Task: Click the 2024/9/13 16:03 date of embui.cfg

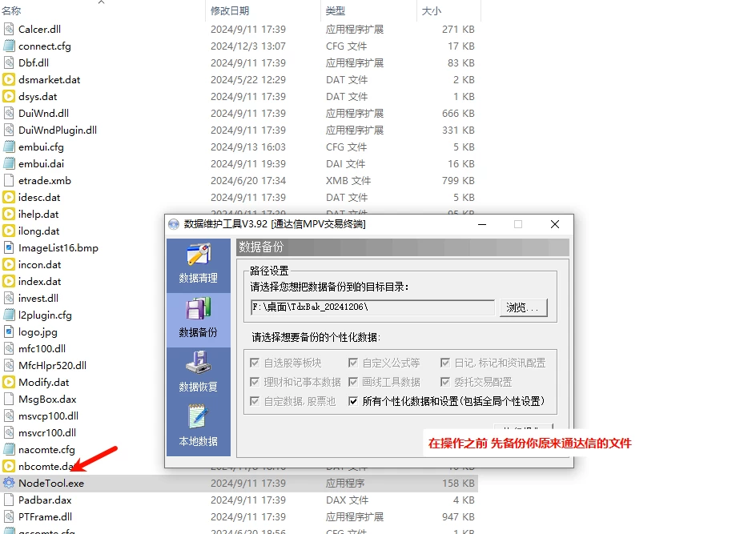Action: point(248,147)
